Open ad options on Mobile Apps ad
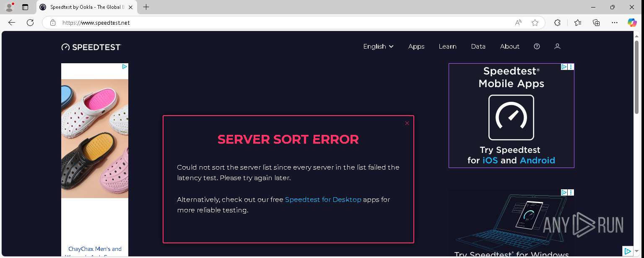The height and width of the screenshot is (258, 644). (x=571, y=67)
